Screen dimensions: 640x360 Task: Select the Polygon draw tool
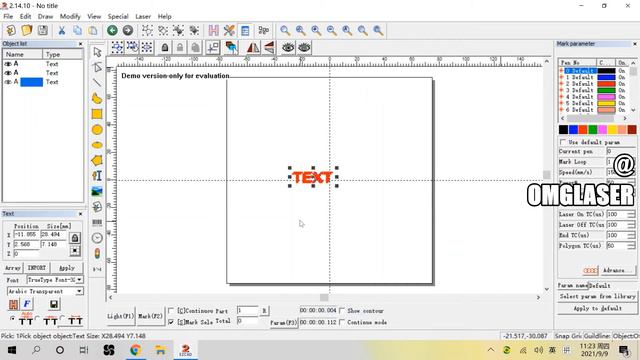click(x=97, y=160)
